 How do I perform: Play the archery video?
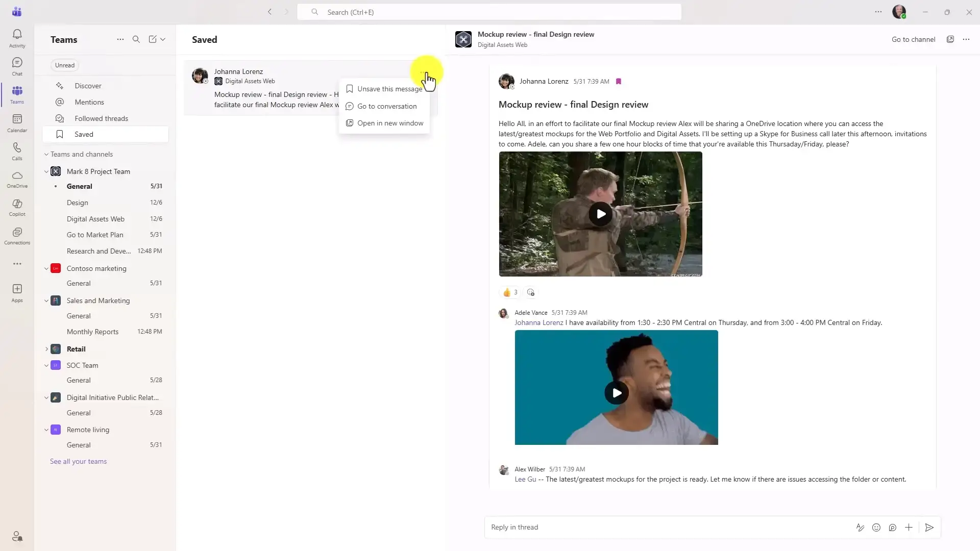(x=601, y=214)
